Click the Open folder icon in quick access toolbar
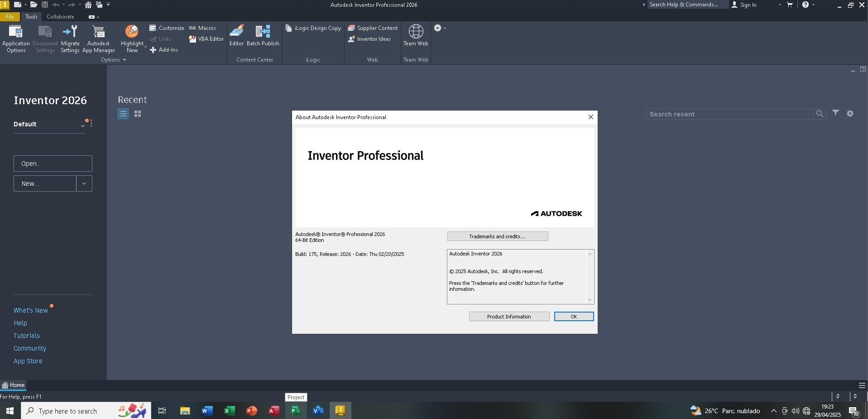Viewport: 868px width, 419px height. click(34, 5)
